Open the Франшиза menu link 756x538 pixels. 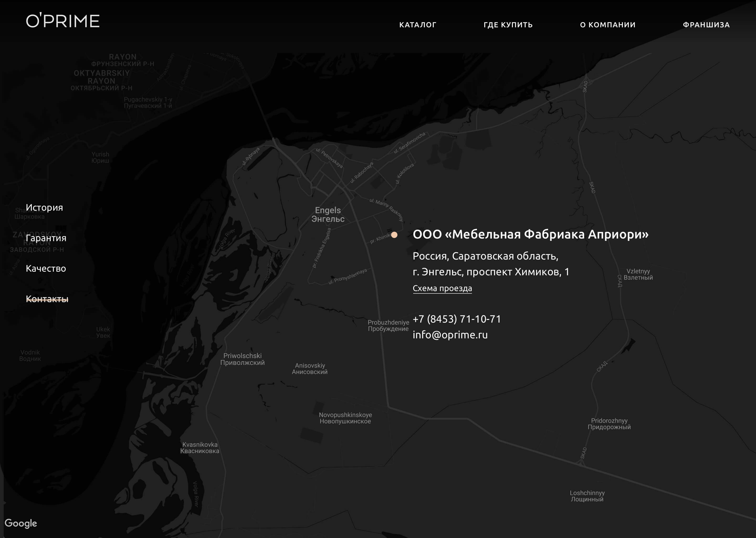(706, 25)
